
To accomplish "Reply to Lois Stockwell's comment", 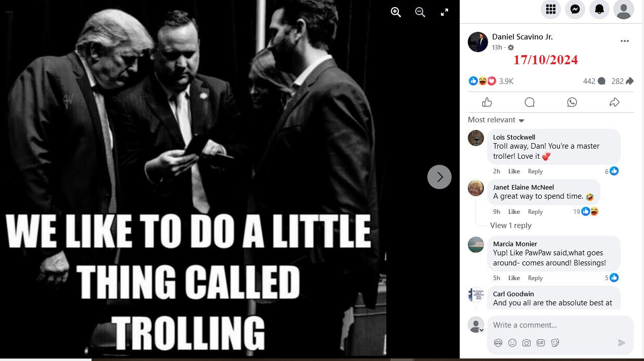I will click(x=535, y=171).
